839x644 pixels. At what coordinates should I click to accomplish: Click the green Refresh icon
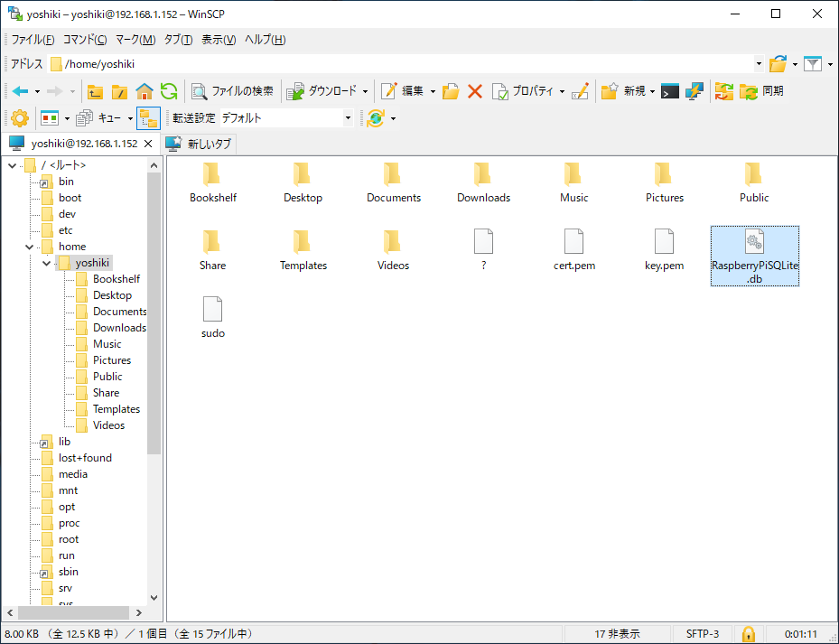169,91
